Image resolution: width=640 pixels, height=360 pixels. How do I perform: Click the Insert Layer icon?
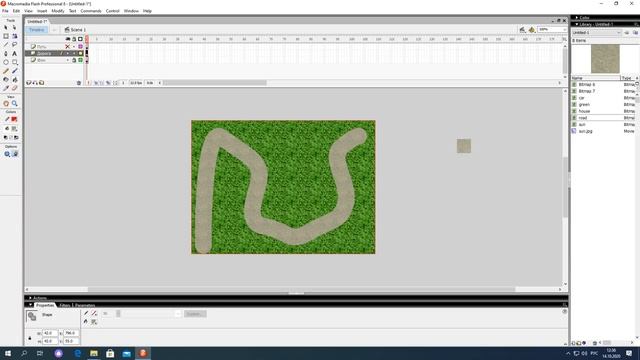point(29,83)
